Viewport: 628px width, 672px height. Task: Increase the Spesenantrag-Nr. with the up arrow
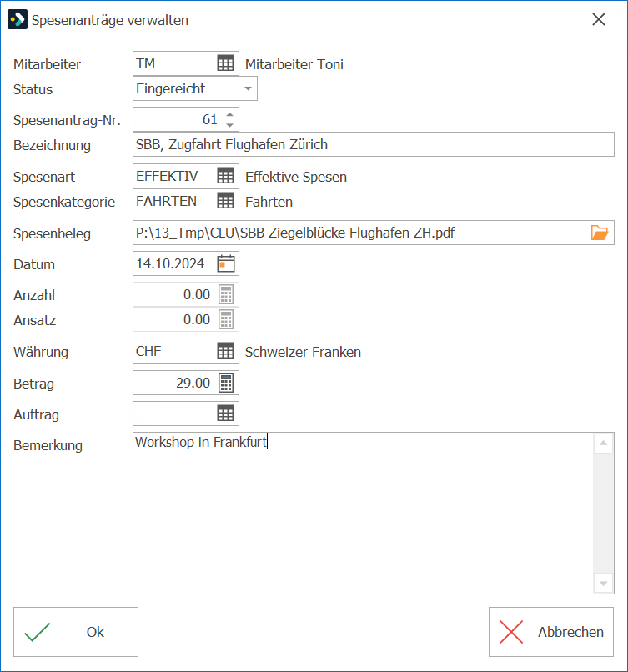coord(230,114)
